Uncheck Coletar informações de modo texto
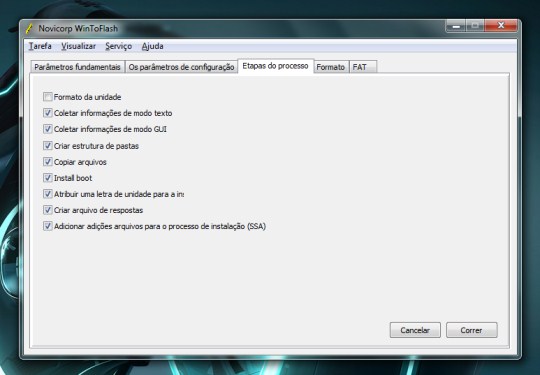The width and height of the screenshot is (540, 375). (48, 113)
